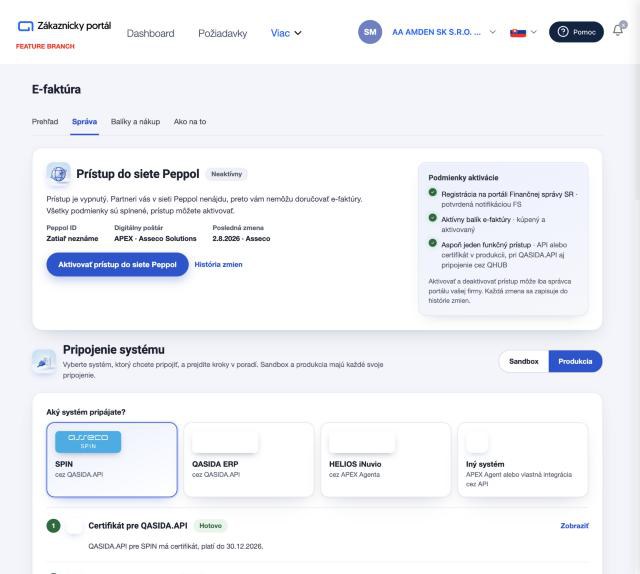Image resolution: width=640 pixels, height=574 pixels.
Task: Click green check next to Registrácia na portáli
Action: point(433,193)
